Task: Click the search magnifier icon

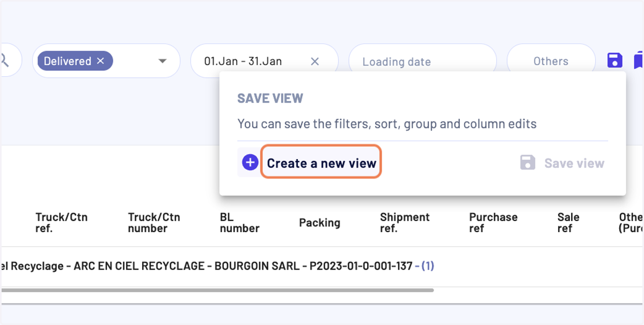Action: point(5,61)
